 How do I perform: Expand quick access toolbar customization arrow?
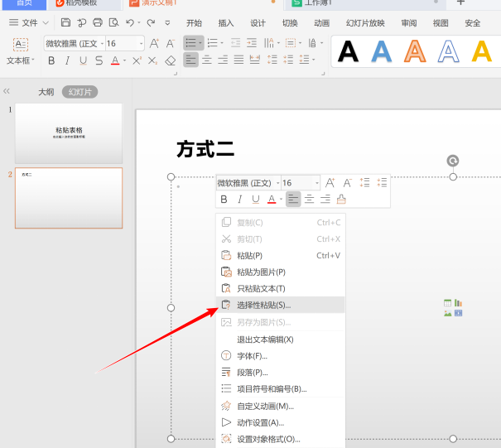pos(167,22)
